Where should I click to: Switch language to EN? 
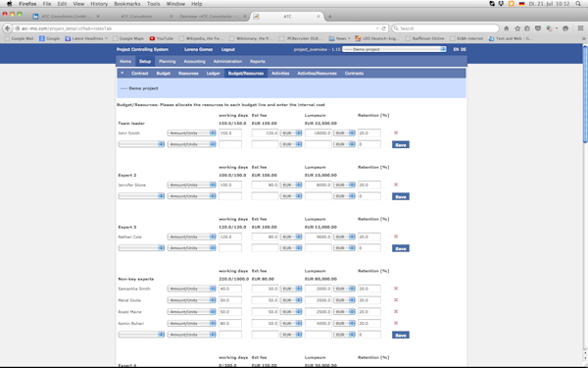pyautogui.click(x=456, y=49)
